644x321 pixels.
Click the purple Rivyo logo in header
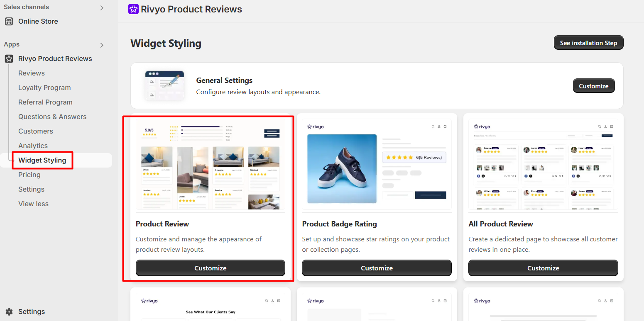(133, 9)
